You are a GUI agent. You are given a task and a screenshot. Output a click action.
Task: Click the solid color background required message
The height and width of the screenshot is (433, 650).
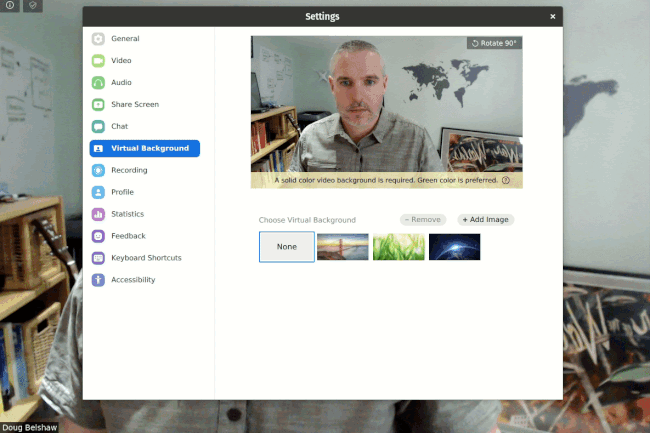click(386, 180)
